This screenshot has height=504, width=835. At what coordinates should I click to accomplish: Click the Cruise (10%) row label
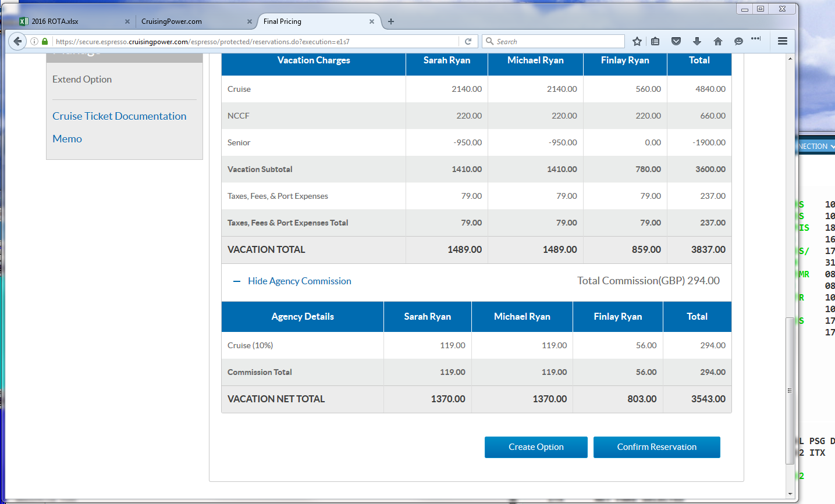pyautogui.click(x=250, y=346)
